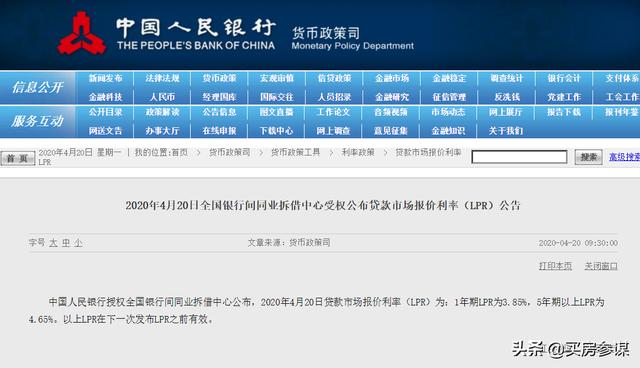Open the 宏观审慎 navigation item
The height and width of the screenshot is (368, 640).
click(277, 78)
